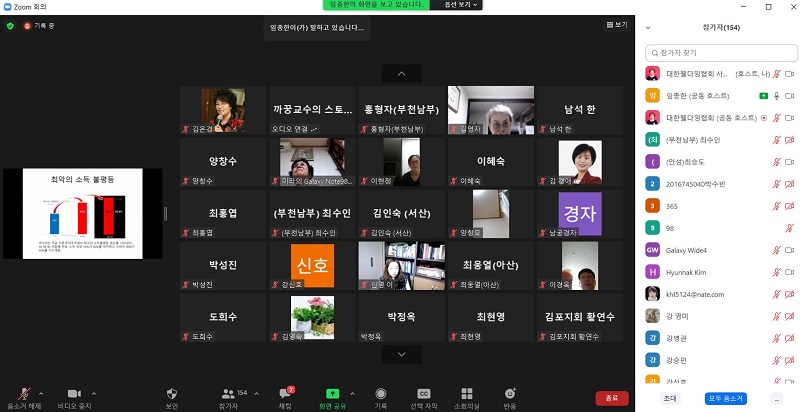Open the 보기 (View) menu

pyautogui.click(x=616, y=24)
